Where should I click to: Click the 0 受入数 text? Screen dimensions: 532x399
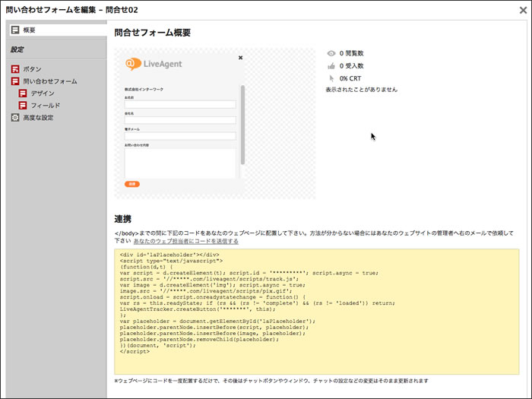pos(351,66)
